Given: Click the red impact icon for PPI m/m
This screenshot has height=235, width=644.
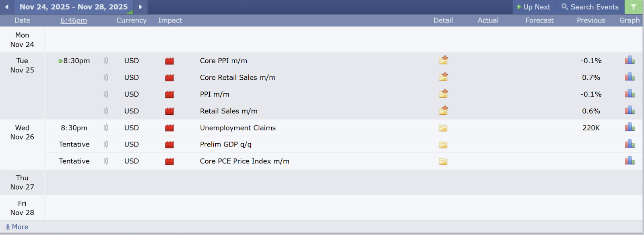Looking at the screenshot, I should pyautogui.click(x=169, y=94).
